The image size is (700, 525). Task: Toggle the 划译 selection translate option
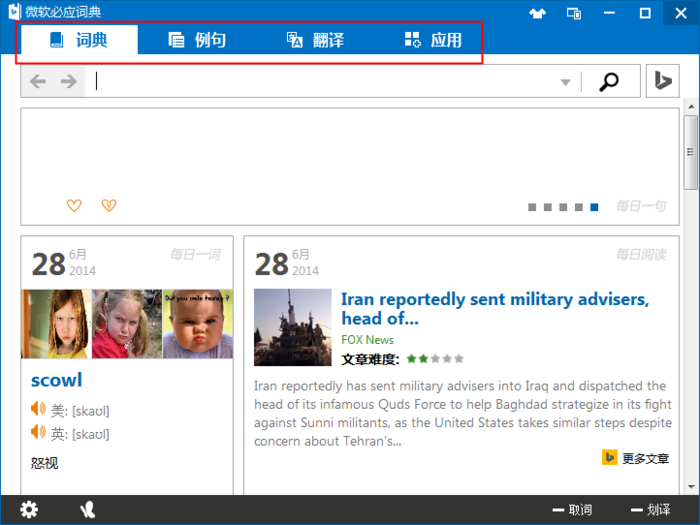click(648, 510)
